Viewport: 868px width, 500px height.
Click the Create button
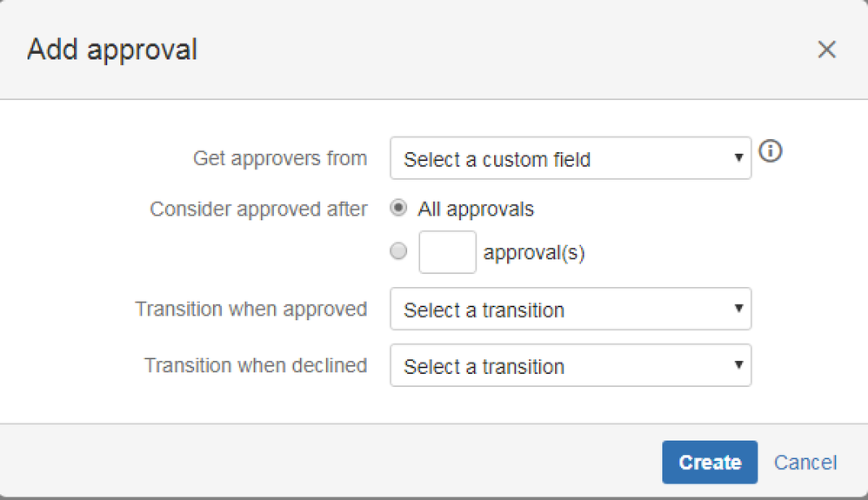coord(710,463)
